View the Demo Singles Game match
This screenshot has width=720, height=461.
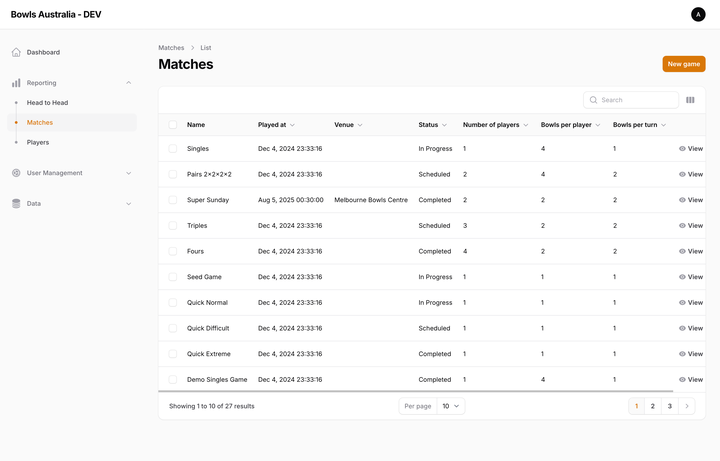click(x=691, y=380)
